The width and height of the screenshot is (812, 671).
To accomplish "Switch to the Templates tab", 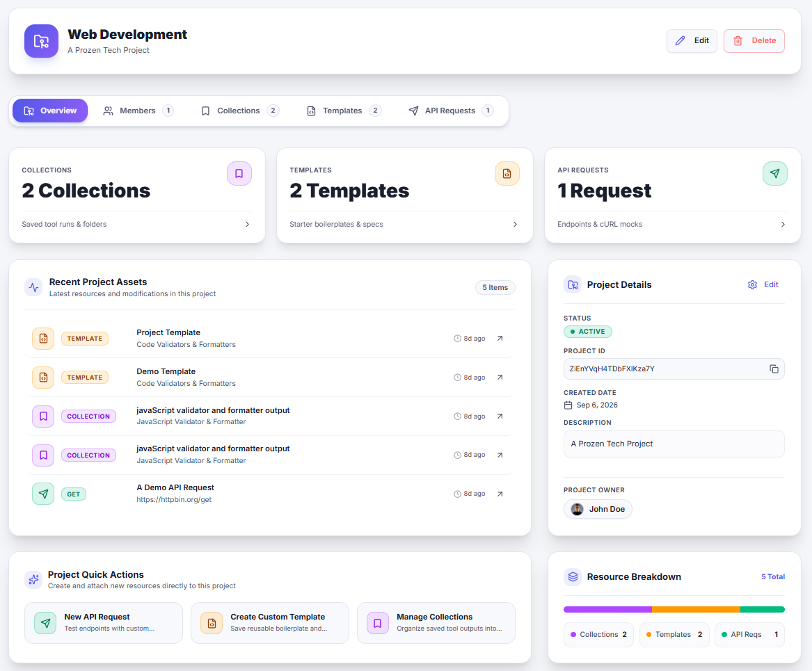I will coord(344,111).
